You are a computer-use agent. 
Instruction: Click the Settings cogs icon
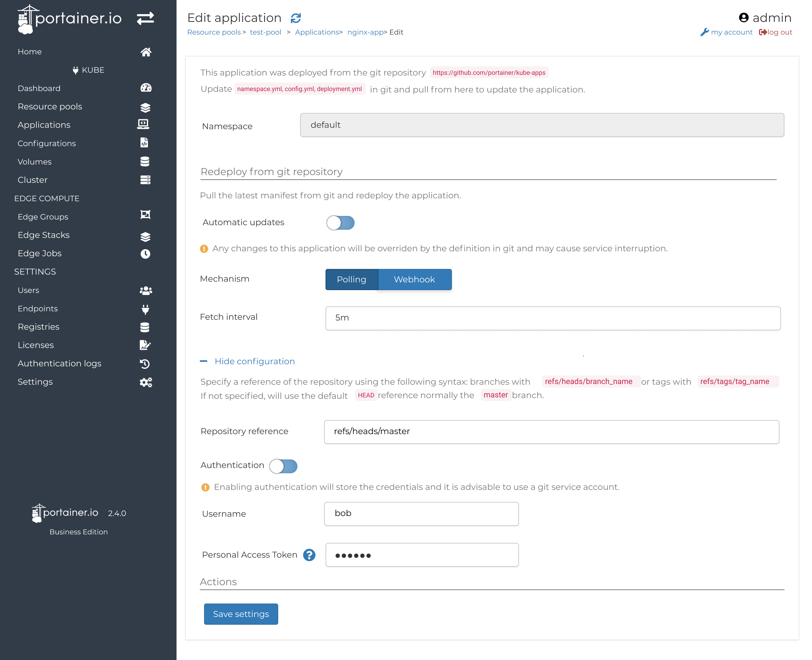pos(146,382)
